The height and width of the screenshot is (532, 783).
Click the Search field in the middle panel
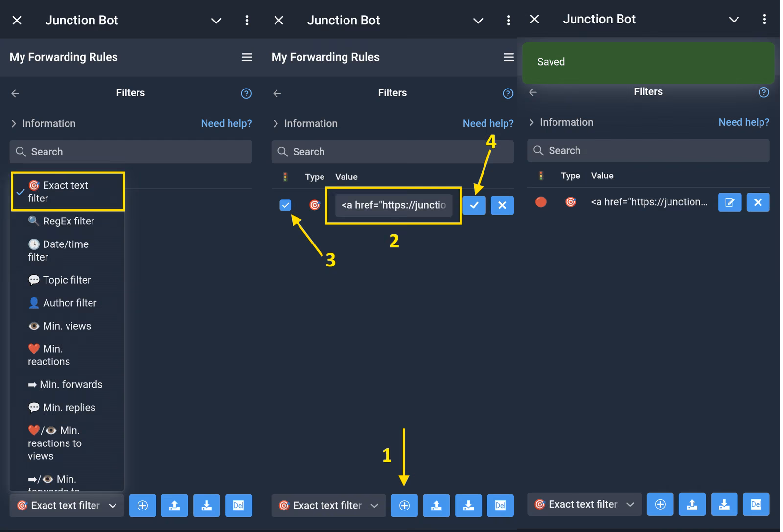click(x=392, y=152)
